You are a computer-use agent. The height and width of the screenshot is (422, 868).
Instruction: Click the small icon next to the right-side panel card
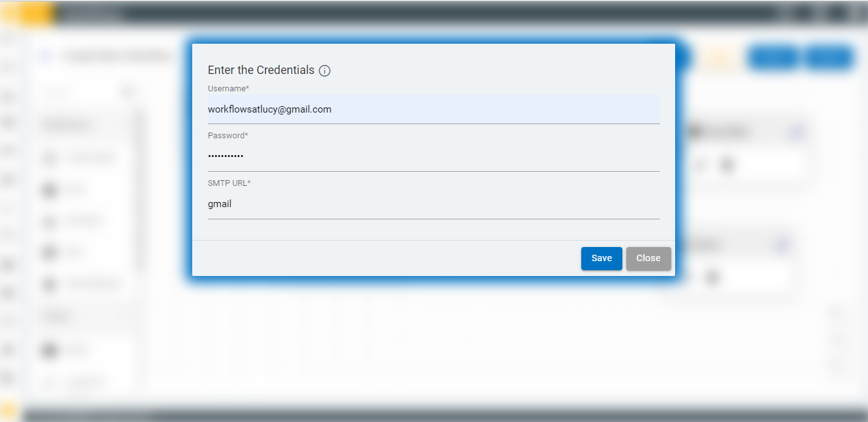781,244
